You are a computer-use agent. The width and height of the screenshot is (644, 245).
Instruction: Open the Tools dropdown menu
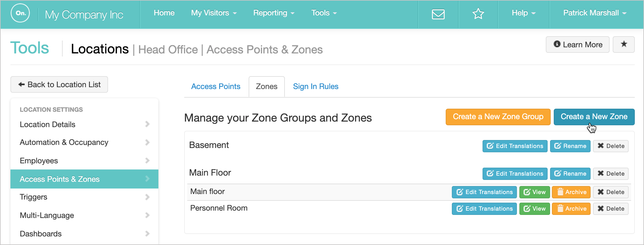click(324, 13)
